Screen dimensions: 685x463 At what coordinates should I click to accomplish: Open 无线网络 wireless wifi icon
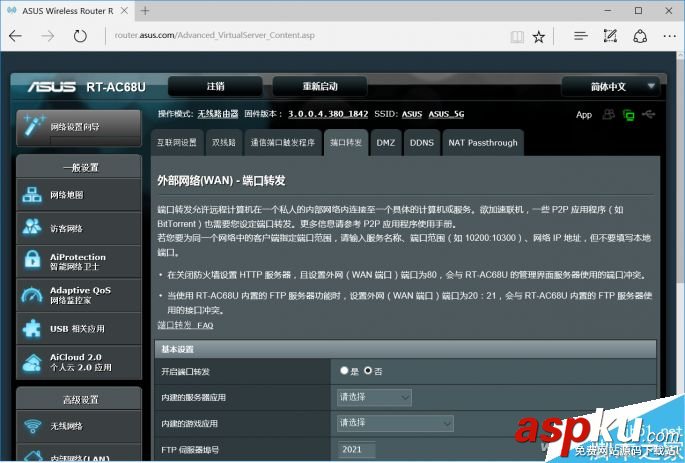coord(33,426)
